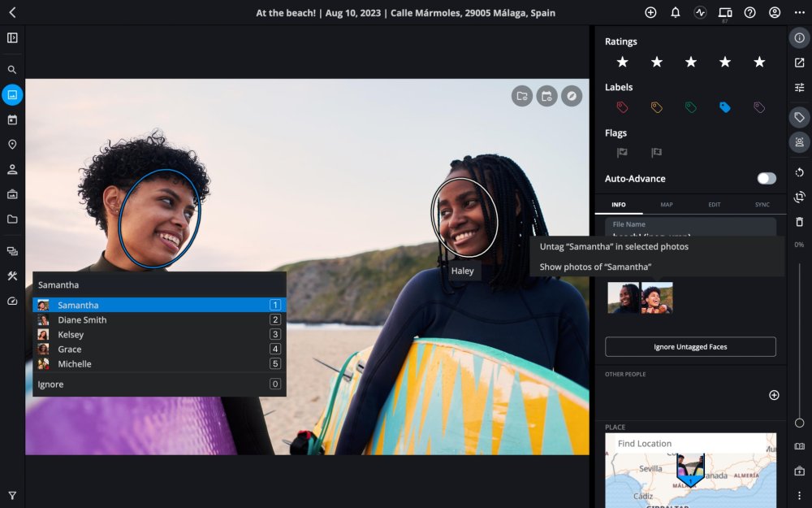812x508 pixels.
Task: Open the Folders icon in left sidebar
Action: (x=12, y=219)
